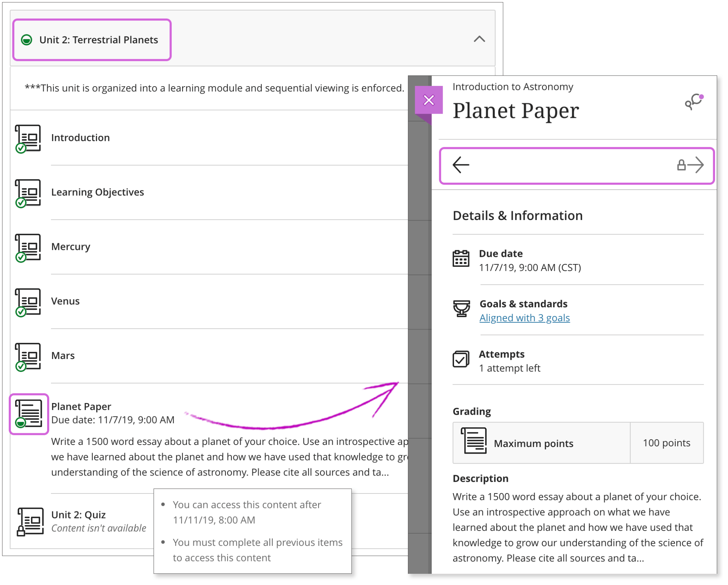
Task: Collapse the Unit 2: Terrestrial Planets section
Action: 479,39
